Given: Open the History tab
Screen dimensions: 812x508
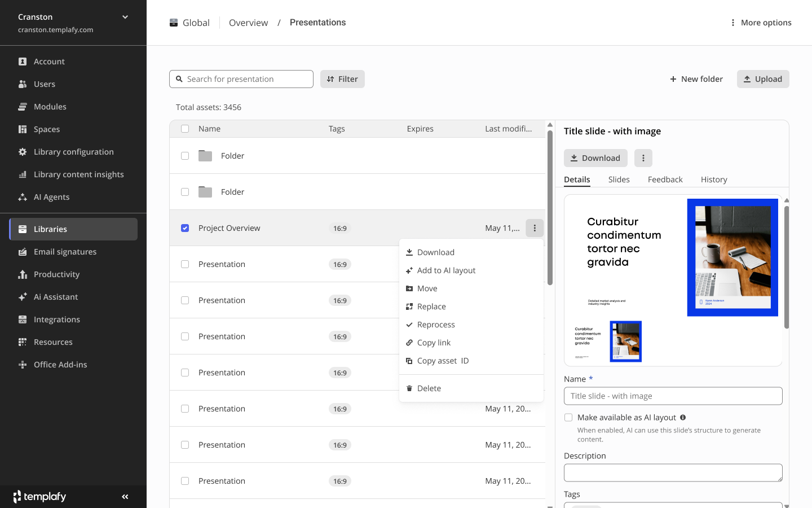Looking at the screenshot, I should (x=714, y=179).
